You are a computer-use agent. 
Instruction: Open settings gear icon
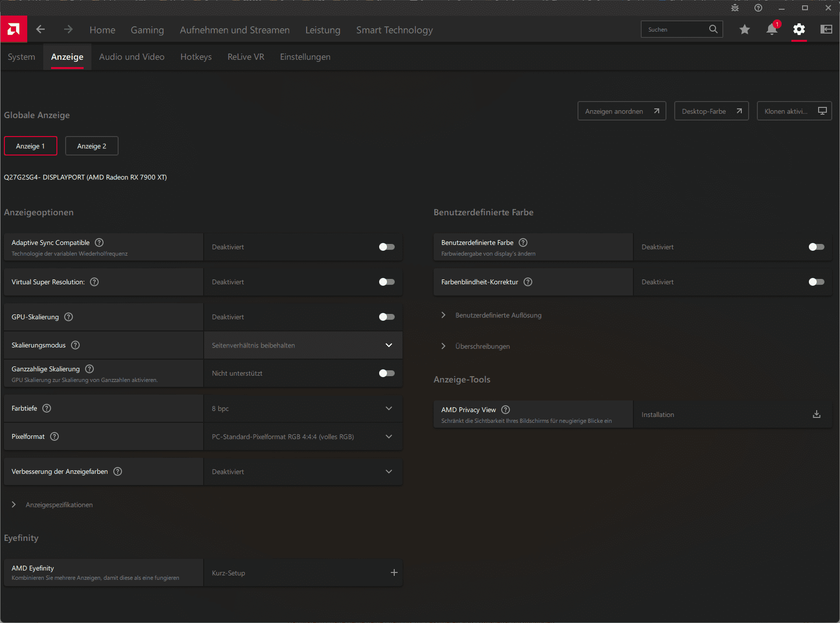pos(799,29)
